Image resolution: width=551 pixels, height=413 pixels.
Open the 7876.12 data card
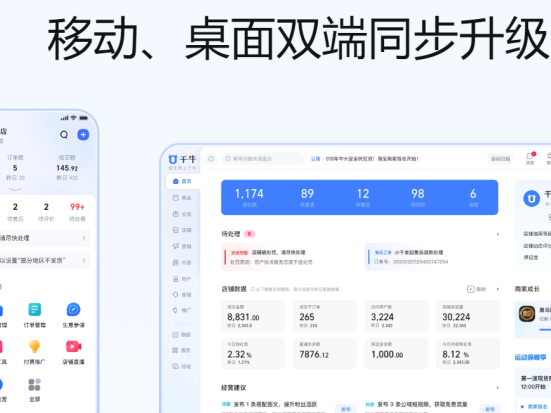(325, 353)
